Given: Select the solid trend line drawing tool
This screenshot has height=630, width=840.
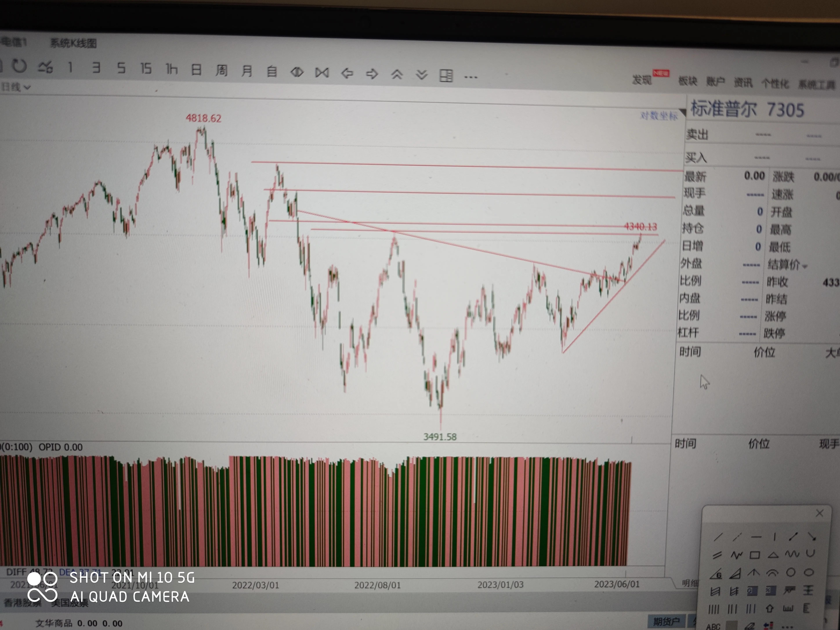Looking at the screenshot, I should pos(718,537).
